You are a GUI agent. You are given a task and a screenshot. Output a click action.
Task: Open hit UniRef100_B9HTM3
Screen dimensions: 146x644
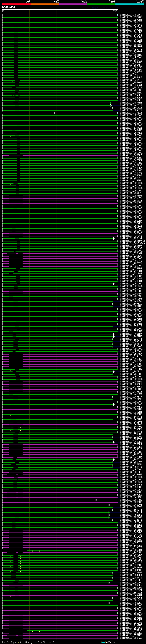pos(131,55)
